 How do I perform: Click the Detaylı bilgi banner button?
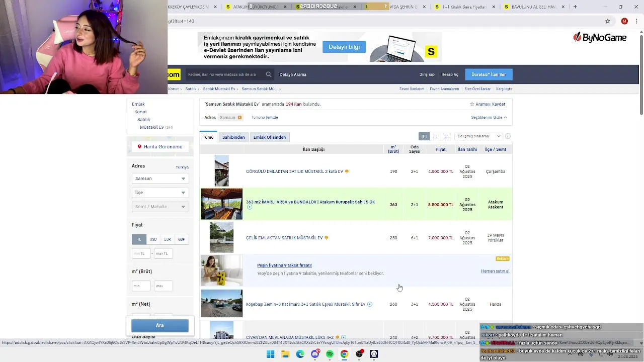pos(344,47)
